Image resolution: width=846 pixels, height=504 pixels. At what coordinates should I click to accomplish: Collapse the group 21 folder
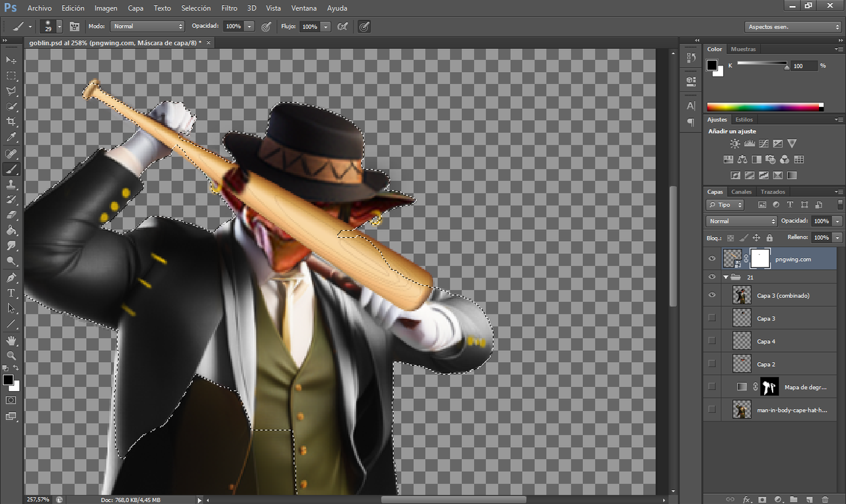pos(726,277)
